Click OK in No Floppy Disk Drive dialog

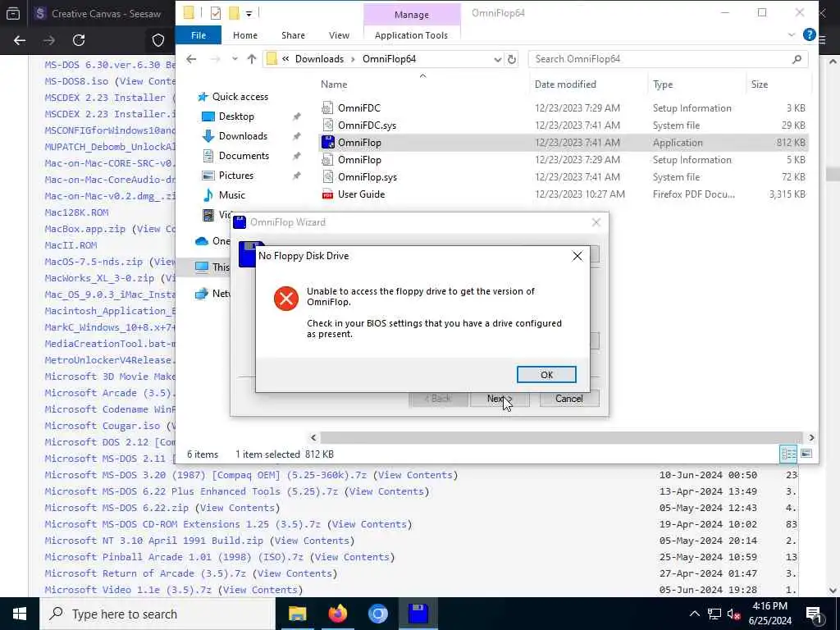[x=546, y=374]
